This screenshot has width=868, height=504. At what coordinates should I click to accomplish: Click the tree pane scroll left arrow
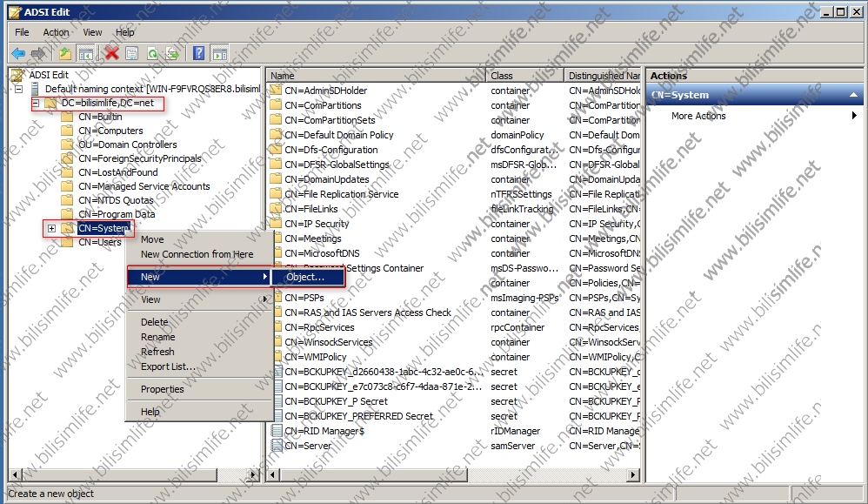click(x=15, y=474)
